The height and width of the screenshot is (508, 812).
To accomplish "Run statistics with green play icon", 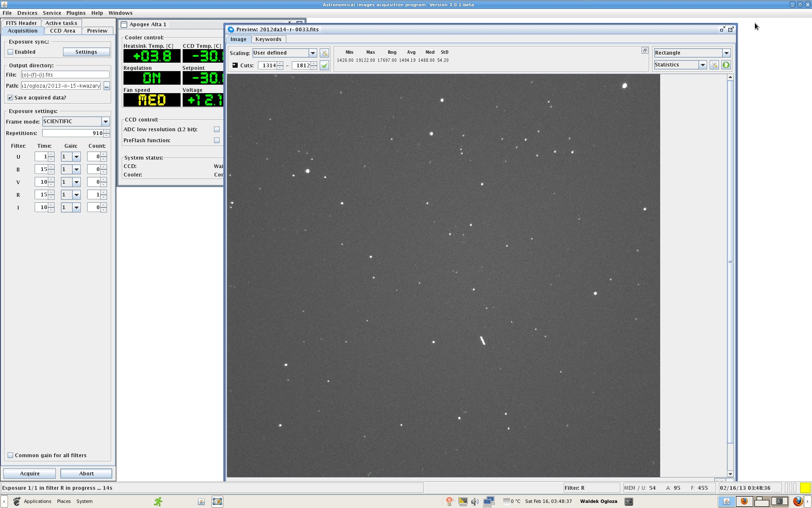I will tap(726, 65).
